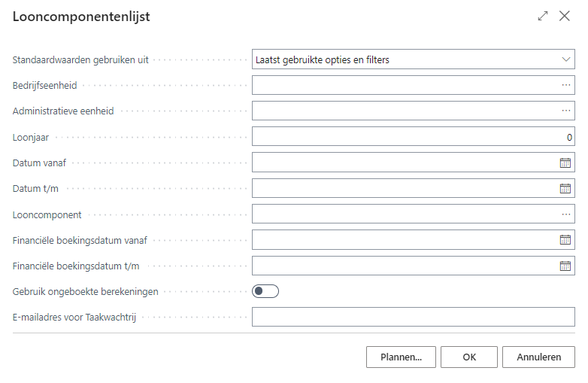Expand the dialog with the arrows icon
Viewport: 588px width, 383px height.
tap(543, 16)
